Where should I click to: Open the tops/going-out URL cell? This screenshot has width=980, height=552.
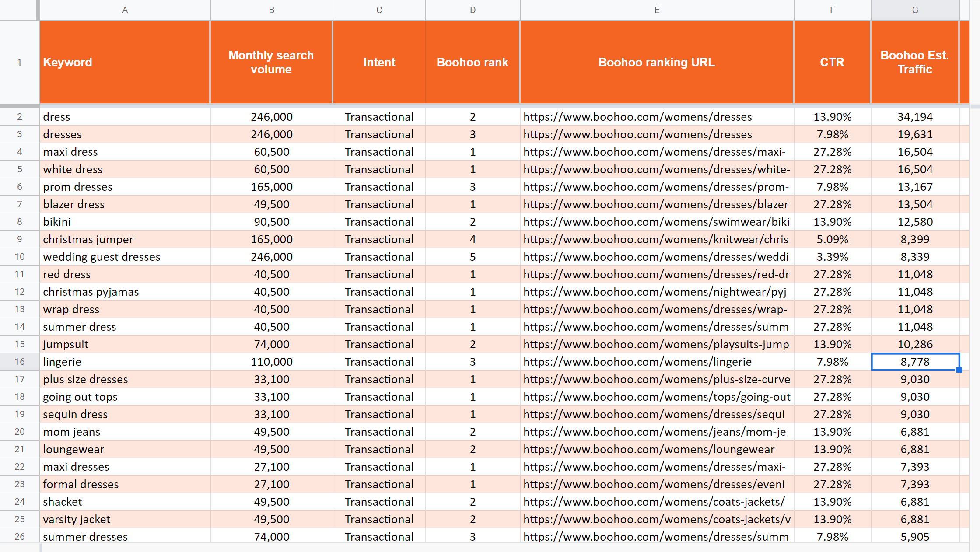click(657, 397)
